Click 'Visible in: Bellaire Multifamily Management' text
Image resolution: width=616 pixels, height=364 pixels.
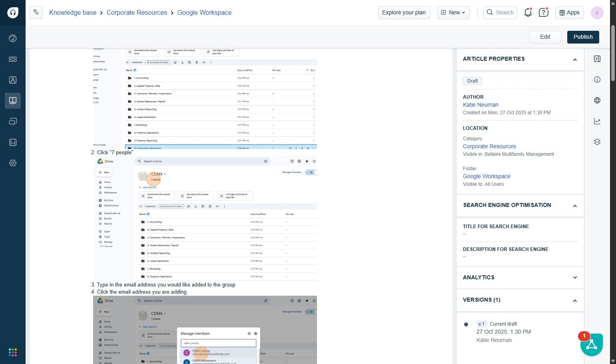click(x=508, y=154)
